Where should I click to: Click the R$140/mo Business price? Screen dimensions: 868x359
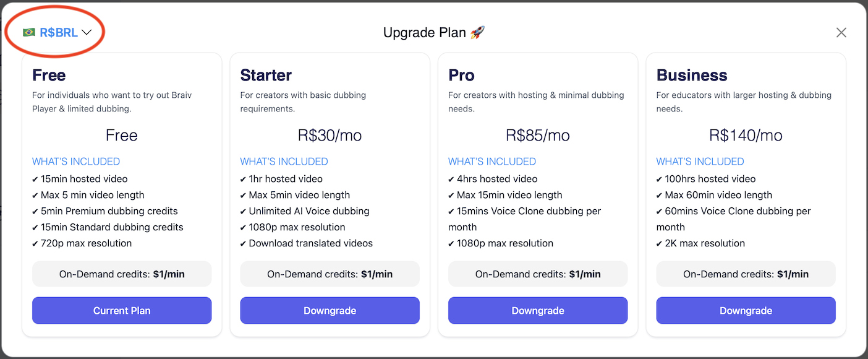746,136
